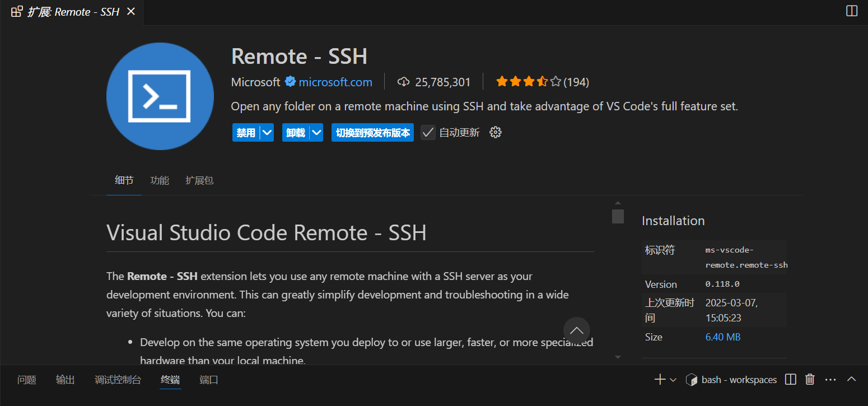Click the star rating of the extension
This screenshot has width=868, height=406.
(x=528, y=82)
